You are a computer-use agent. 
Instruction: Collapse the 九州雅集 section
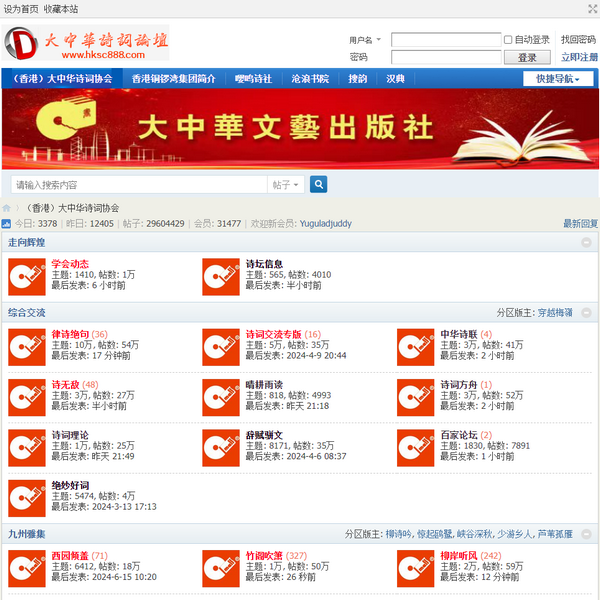(x=587, y=535)
